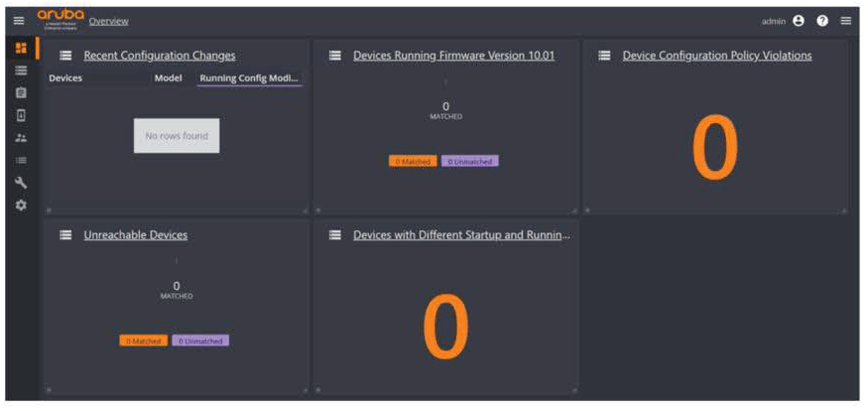This screenshot has height=411, width=868.
Task: Open the clipboard icon in sidebar
Action: (x=21, y=93)
